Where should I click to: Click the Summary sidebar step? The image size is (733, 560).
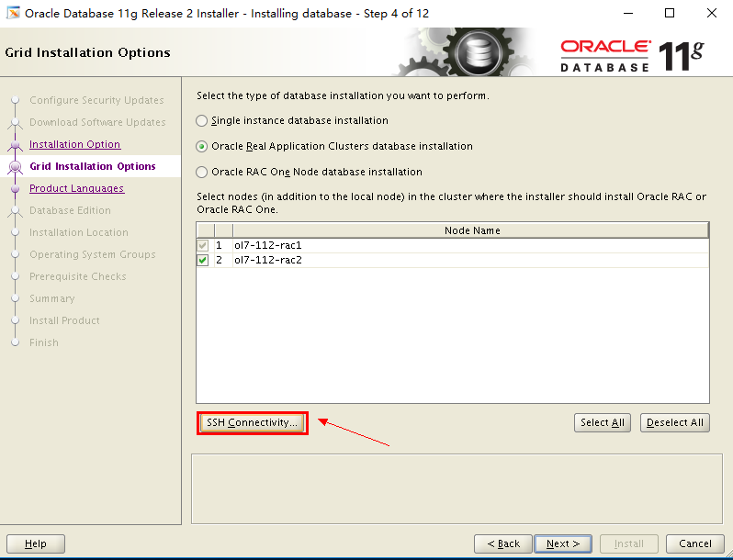[x=51, y=298]
